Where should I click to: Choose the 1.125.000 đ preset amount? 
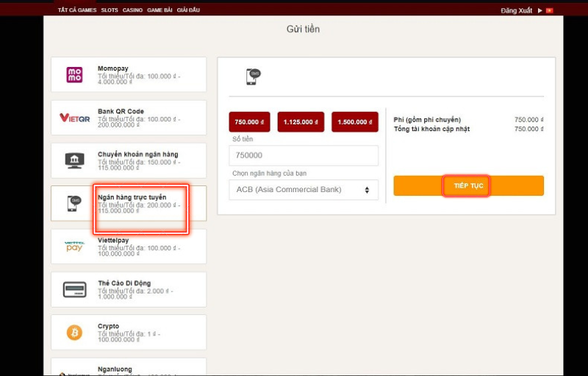tap(301, 122)
